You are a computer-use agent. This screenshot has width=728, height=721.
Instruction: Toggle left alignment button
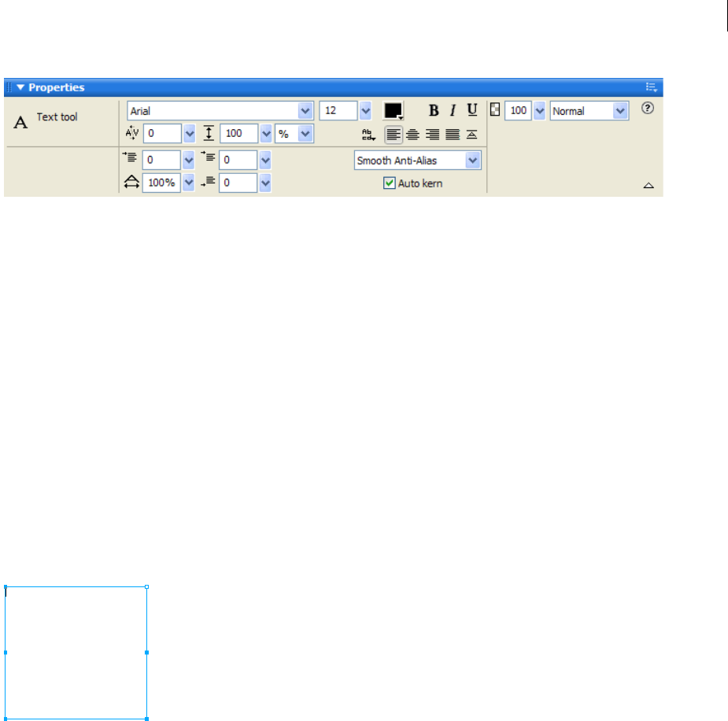tap(394, 135)
